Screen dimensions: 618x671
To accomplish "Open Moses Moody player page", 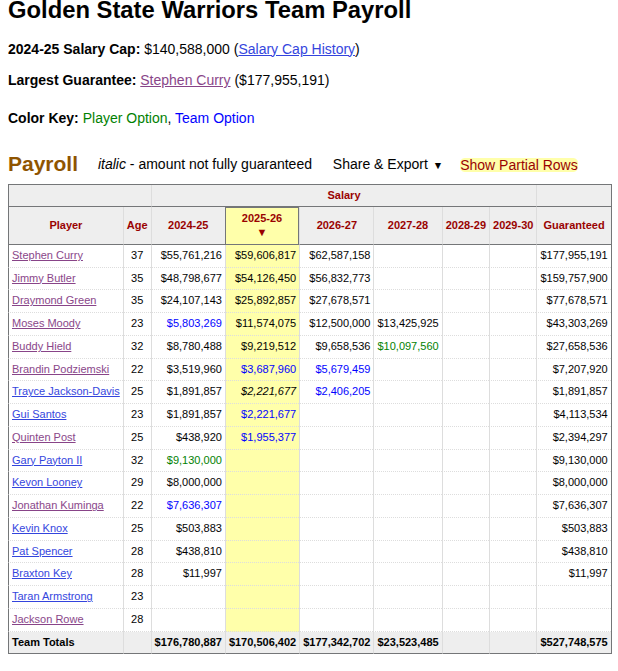I will pos(46,323).
